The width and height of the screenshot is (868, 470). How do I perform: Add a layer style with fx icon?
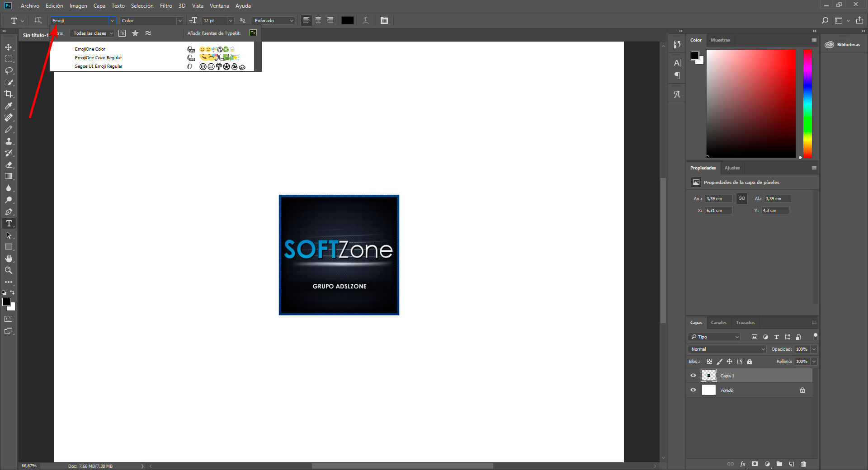coord(743,464)
